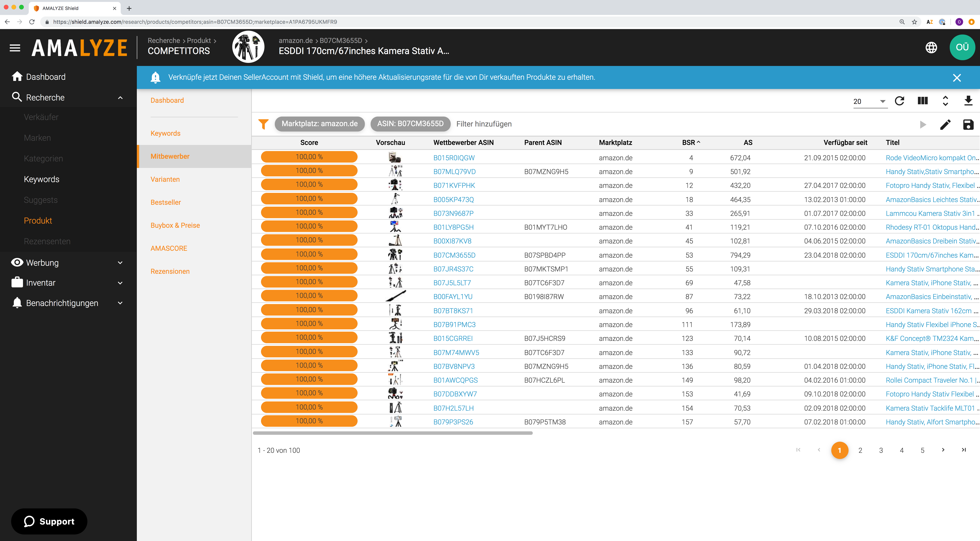Reload the browser page
This screenshot has height=541, width=980.
32,22
